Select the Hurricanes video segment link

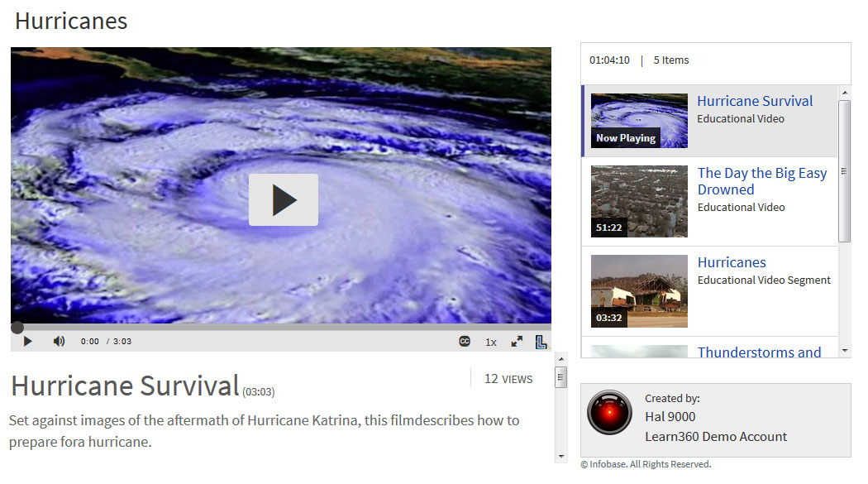[732, 262]
